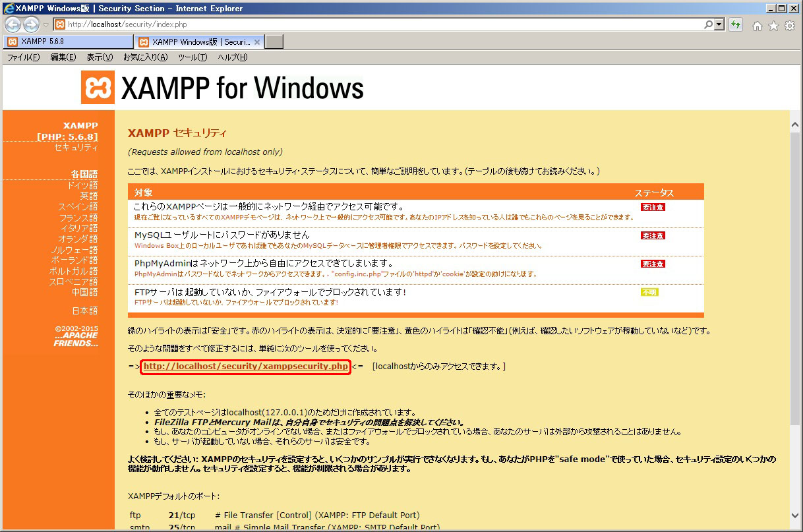Expand the recent pages arrow beside Forward
803x532 pixels.
pos(45,25)
